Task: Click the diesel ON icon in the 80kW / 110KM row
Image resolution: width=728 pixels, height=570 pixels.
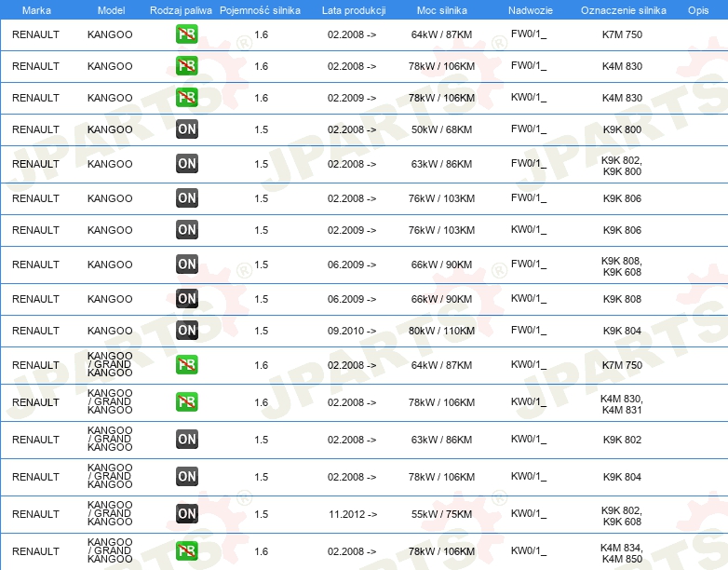Action: click(x=186, y=330)
